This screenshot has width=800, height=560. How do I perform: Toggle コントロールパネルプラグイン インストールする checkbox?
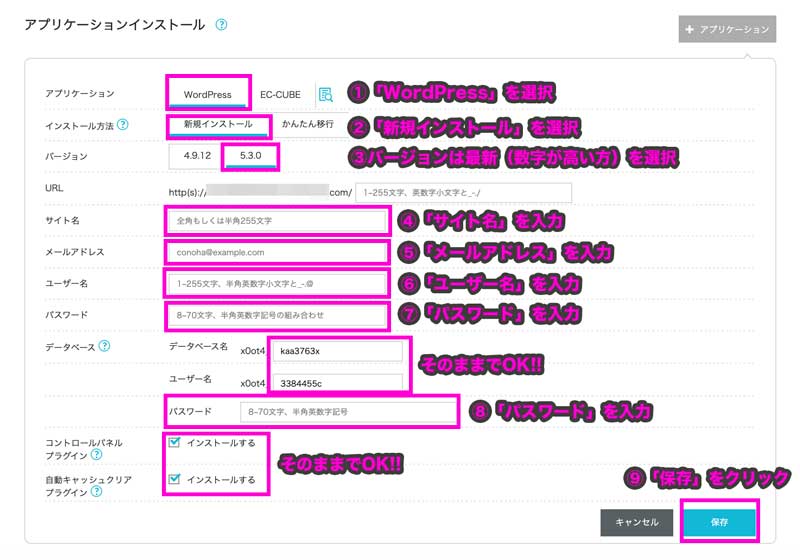174,442
